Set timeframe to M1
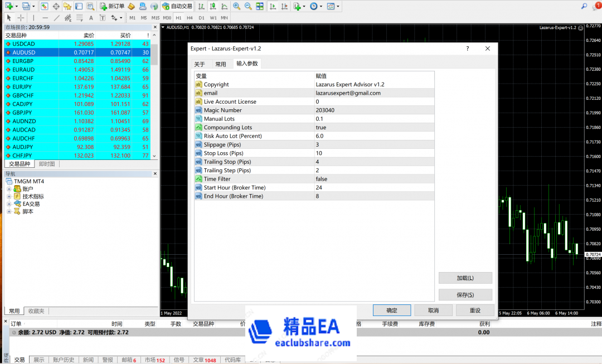The image size is (602, 364). pyautogui.click(x=133, y=18)
